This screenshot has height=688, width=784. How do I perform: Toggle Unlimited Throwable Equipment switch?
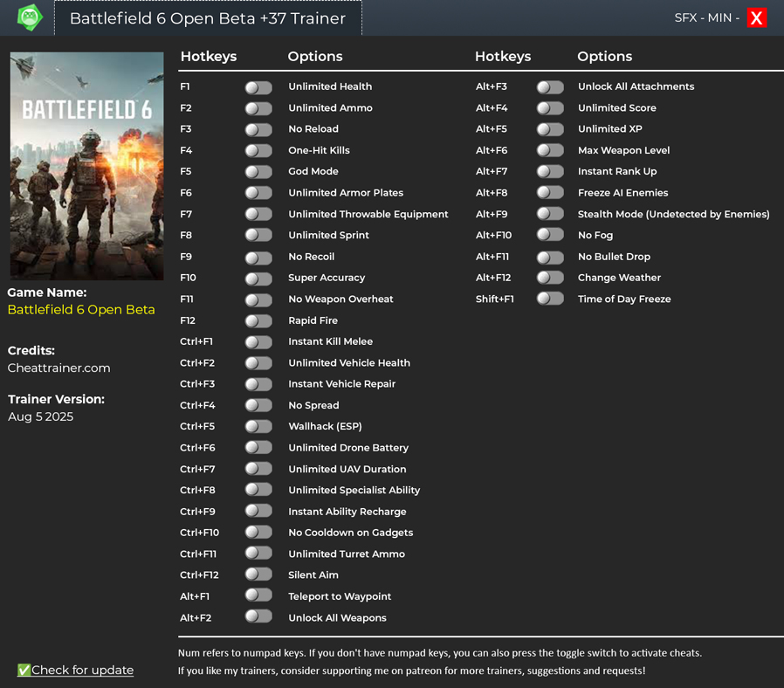point(258,215)
